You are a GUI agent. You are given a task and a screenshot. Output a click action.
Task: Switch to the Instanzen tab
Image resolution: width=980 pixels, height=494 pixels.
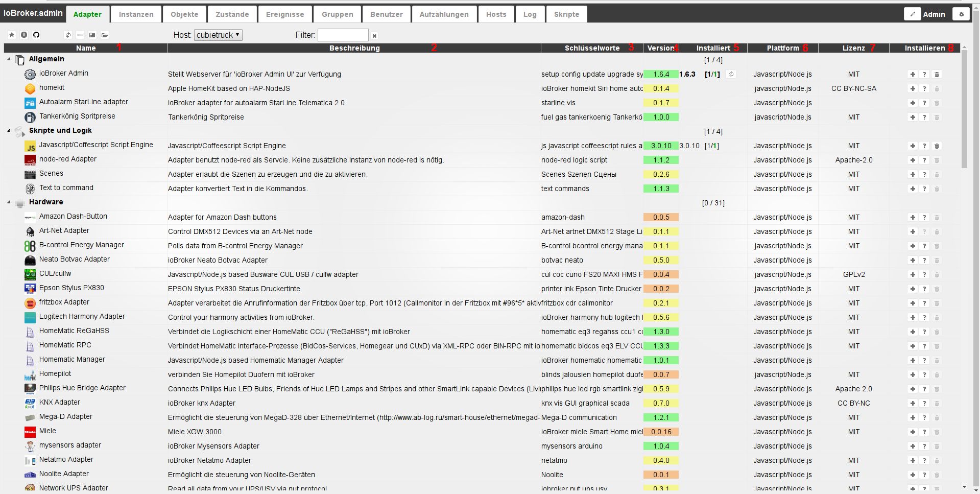[136, 14]
